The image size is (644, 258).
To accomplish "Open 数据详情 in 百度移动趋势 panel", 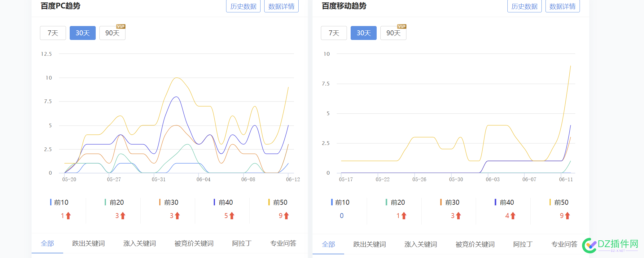I will tap(563, 6).
